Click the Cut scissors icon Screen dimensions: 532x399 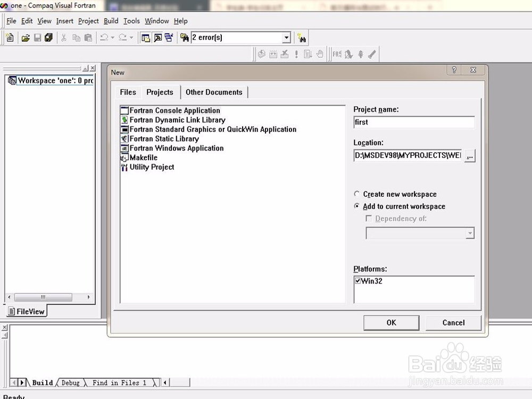tap(64, 38)
